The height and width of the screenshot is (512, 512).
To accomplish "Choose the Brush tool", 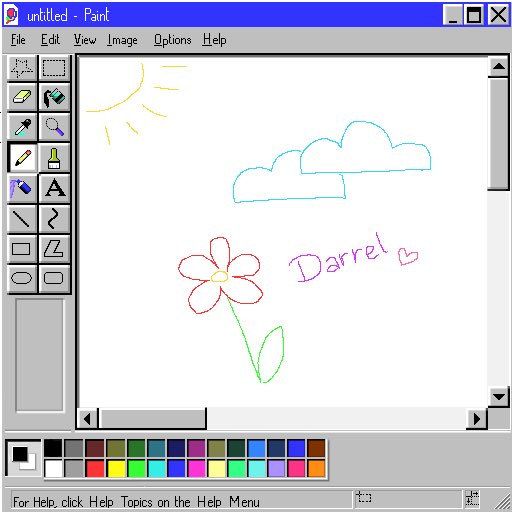I will 54,157.
